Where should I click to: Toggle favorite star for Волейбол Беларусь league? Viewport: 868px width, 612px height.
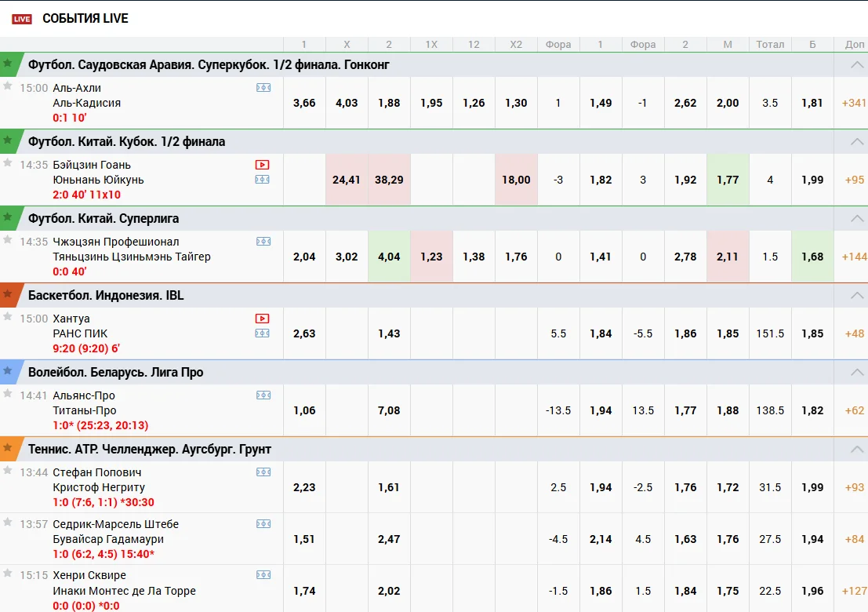[8, 370]
